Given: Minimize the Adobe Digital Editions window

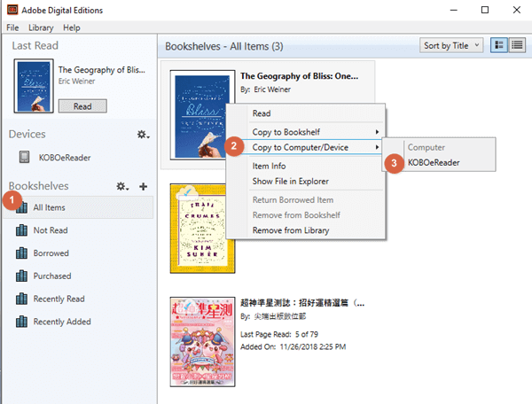Looking at the screenshot, I should 454,10.
